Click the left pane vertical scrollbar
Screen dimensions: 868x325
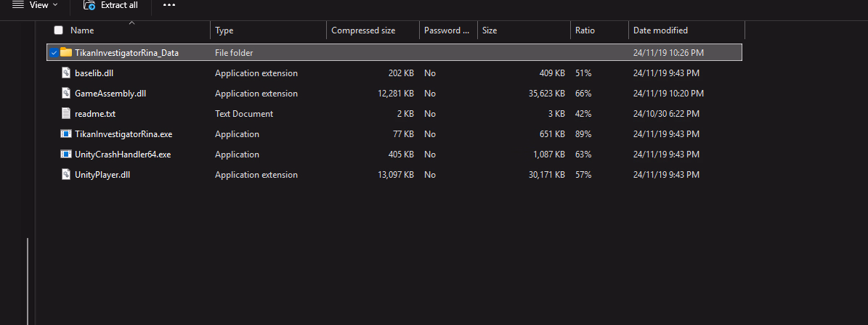tap(28, 279)
